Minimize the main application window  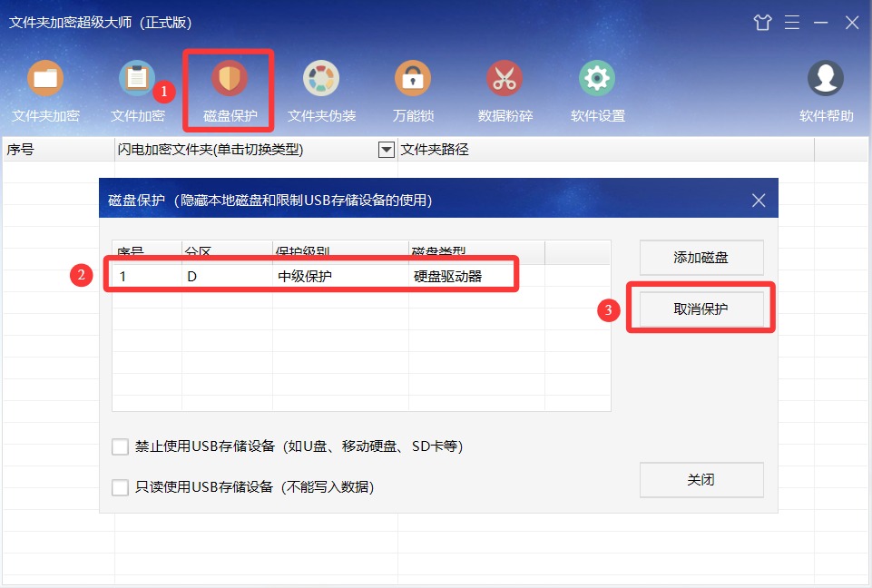click(821, 23)
